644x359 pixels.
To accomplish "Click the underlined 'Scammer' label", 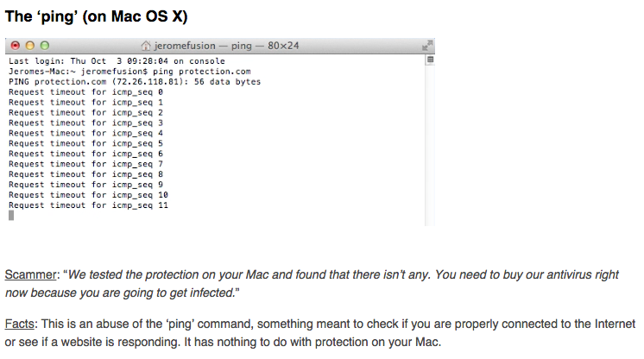I will point(30,275).
